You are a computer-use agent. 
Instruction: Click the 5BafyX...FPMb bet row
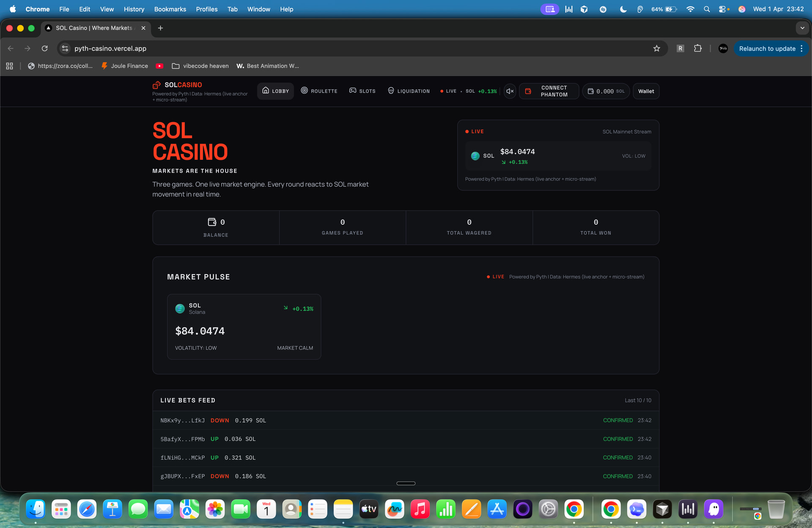click(x=406, y=439)
